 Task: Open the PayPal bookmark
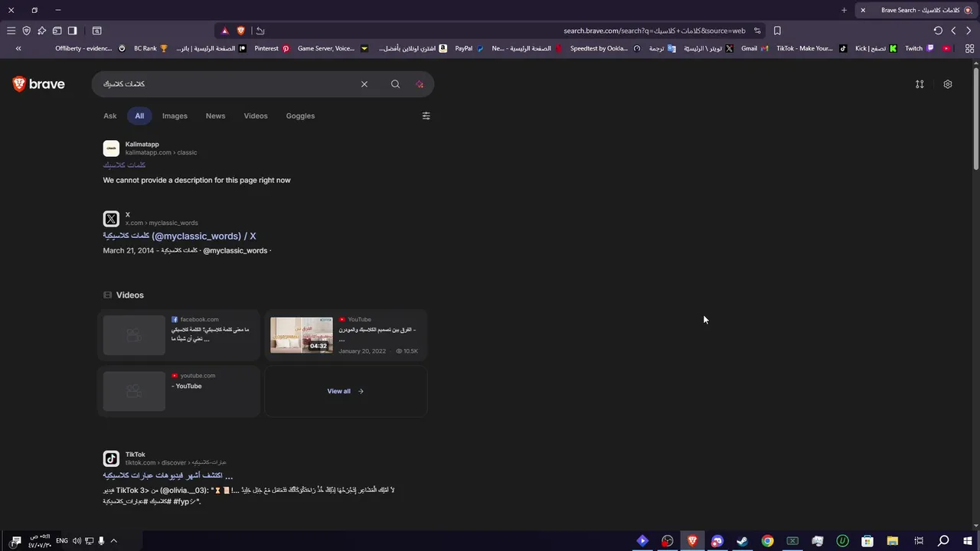click(x=469, y=48)
